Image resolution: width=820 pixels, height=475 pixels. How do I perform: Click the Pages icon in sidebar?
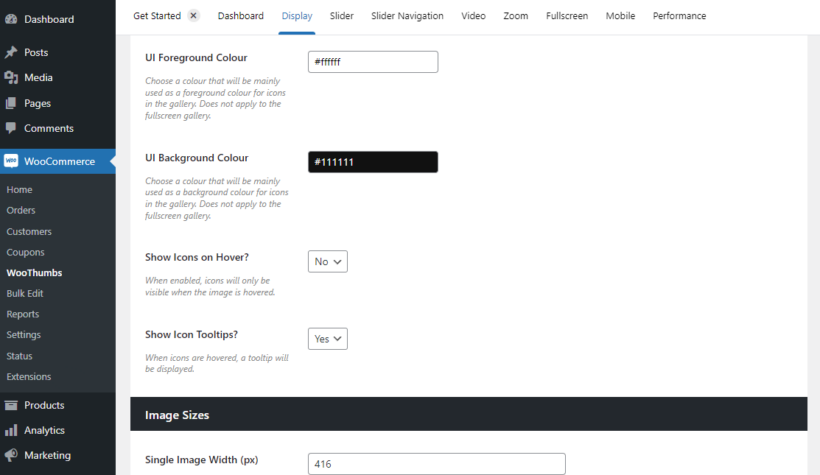11,103
